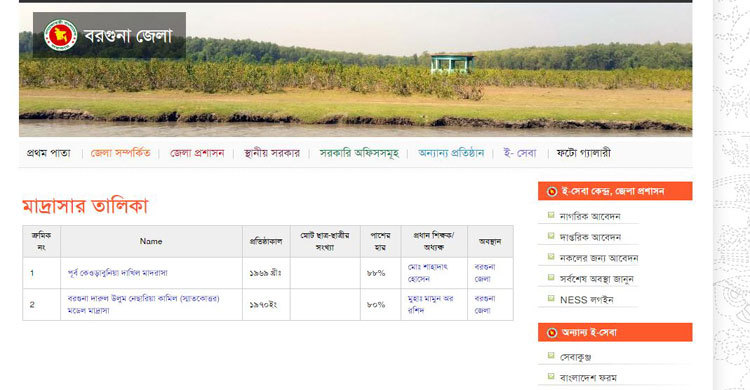Viewport: 750px width, 390px height.
Task: Open the সেবাকুঞ্জ link
Action: (x=576, y=357)
